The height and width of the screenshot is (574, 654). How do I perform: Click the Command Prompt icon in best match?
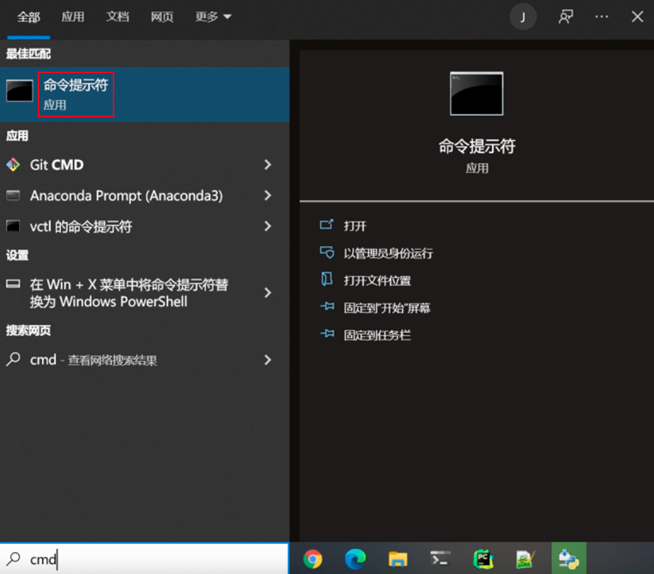(x=20, y=91)
